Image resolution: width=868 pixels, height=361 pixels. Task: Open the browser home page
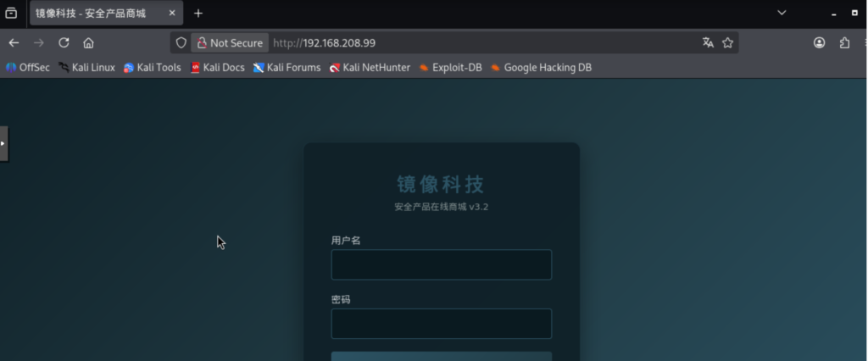point(88,42)
